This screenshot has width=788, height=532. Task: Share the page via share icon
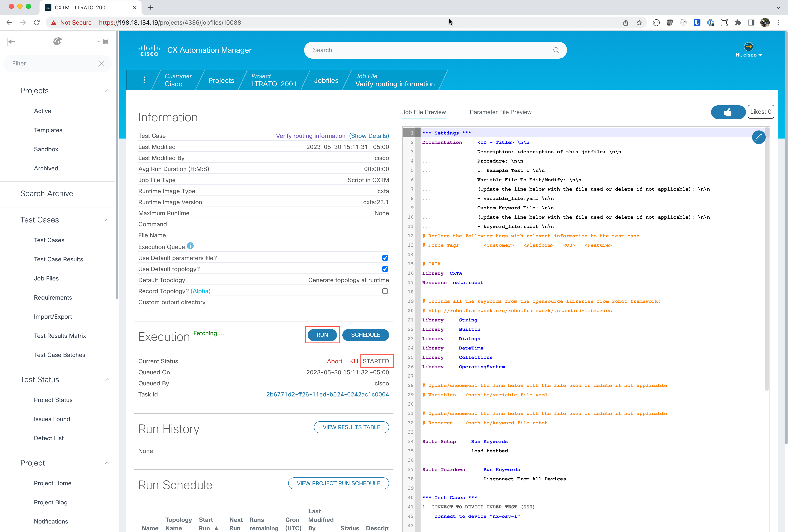point(626,22)
